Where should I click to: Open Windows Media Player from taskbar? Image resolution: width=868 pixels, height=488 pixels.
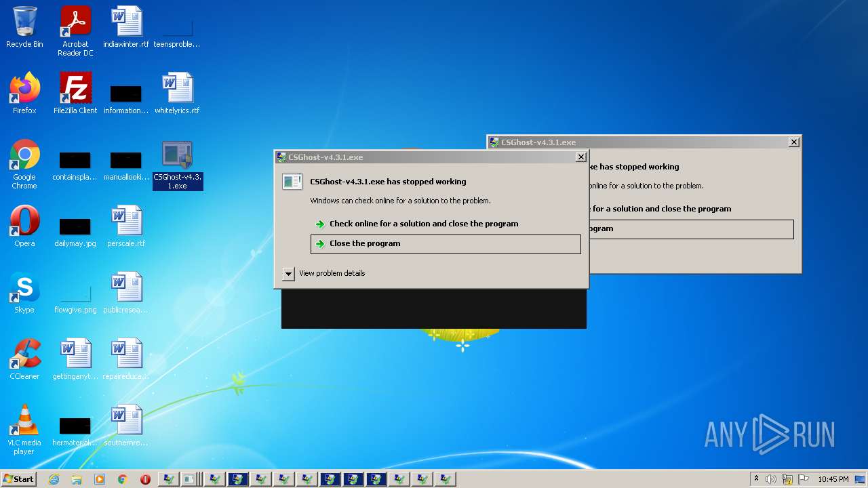pyautogui.click(x=100, y=479)
